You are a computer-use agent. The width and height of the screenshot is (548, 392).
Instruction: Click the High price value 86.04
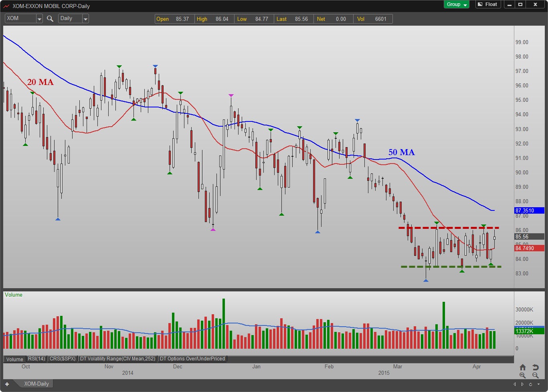(x=222, y=19)
